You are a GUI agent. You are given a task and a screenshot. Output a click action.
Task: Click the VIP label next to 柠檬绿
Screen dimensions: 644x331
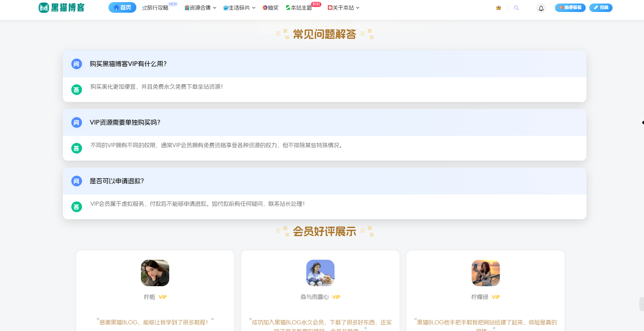(496, 297)
